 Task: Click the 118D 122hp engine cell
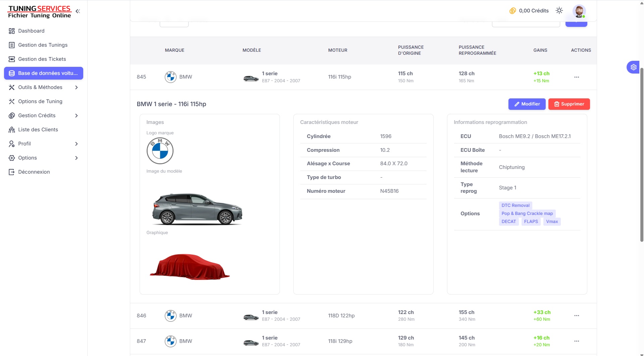click(341, 316)
